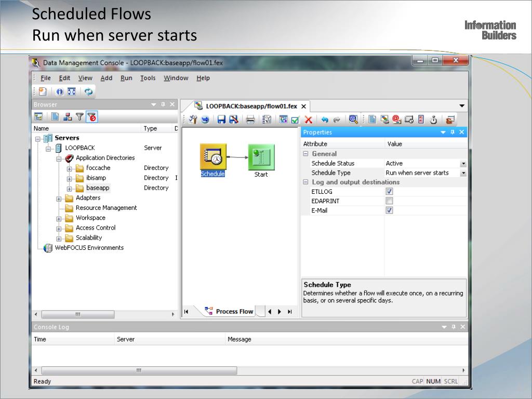
Task: Collapse the Servers tree node
Action: point(37,139)
